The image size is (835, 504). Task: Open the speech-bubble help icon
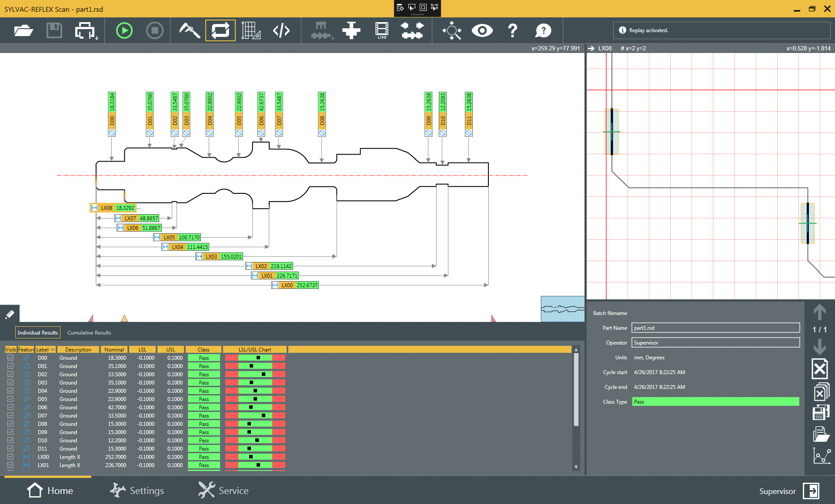(543, 31)
